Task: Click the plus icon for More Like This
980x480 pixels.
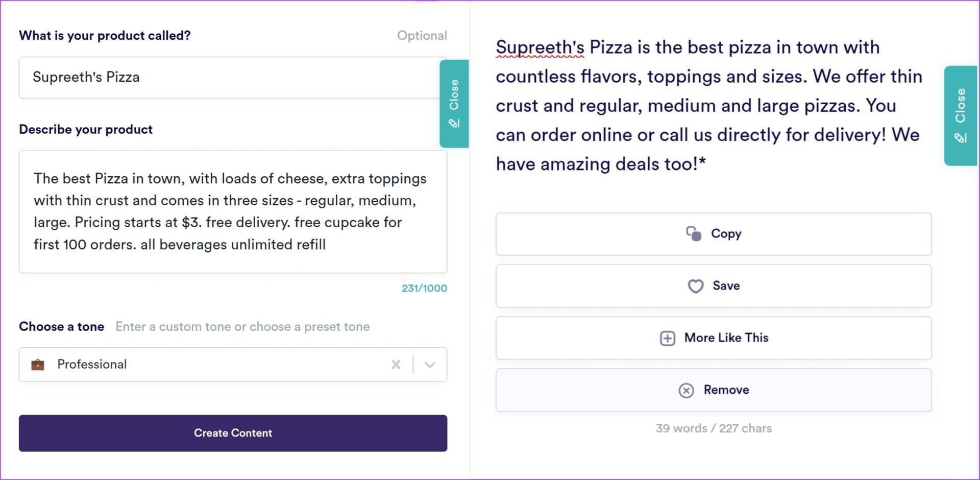Action: pos(668,338)
